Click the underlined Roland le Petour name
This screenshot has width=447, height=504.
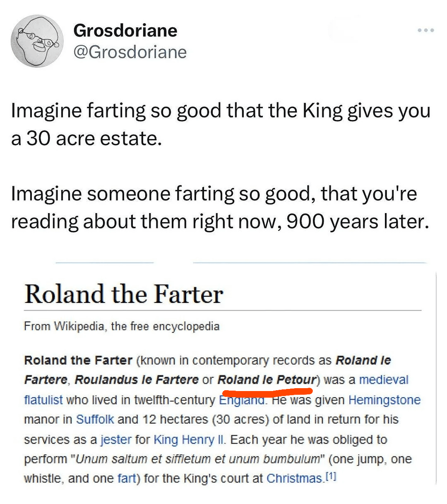click(x=267, y=380)
